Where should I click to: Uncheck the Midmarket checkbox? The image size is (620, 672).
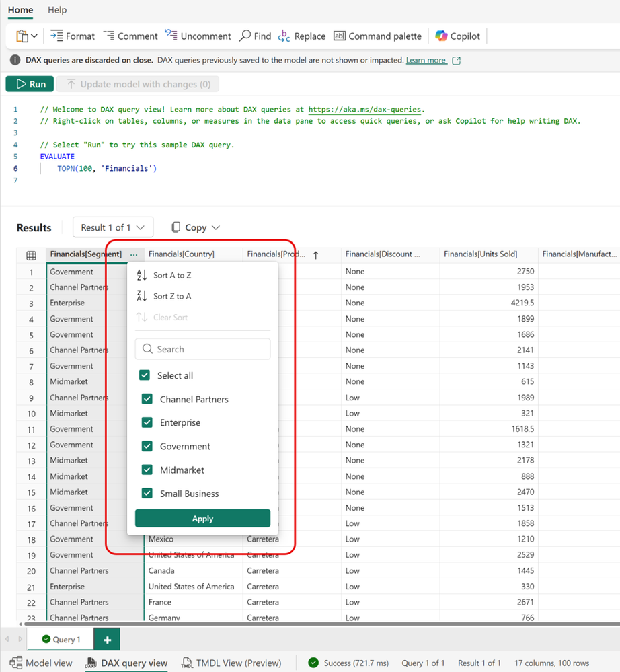pyautogui.click(x=147, y=470)
